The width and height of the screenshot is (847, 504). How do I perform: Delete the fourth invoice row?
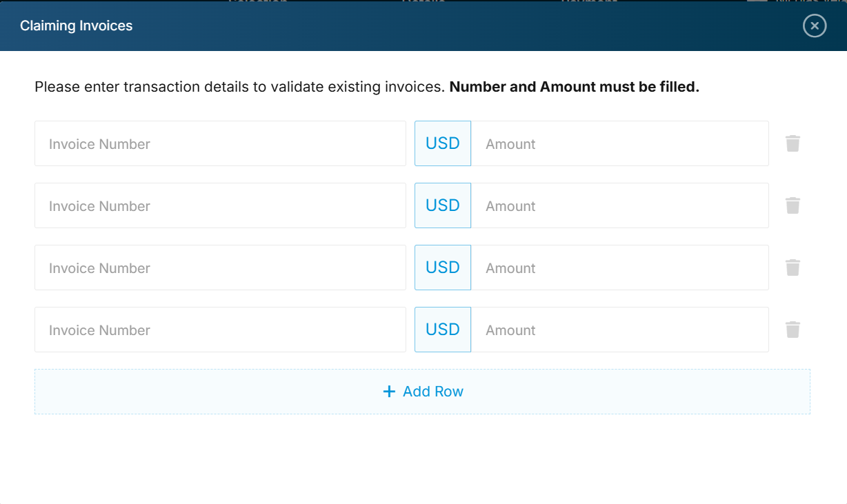pos(793,330)
